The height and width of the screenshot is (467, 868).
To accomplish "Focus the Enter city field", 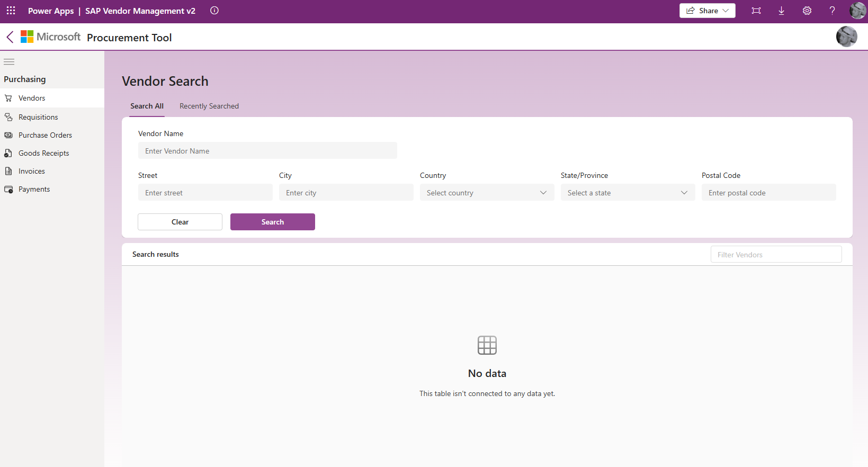I will point(346,193).
